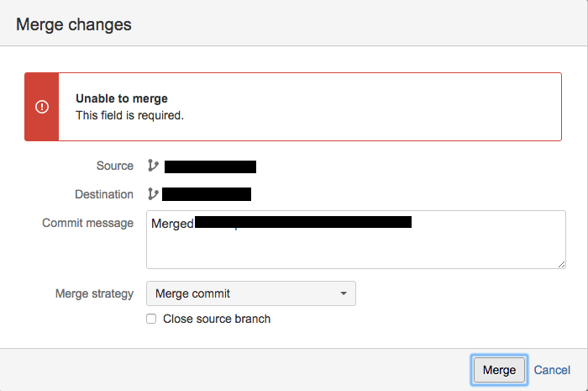Image resolution: width=588 pixels, height=391 pixels.
Task: Focus the Commit message text area
Action: [x=355, y=248]
